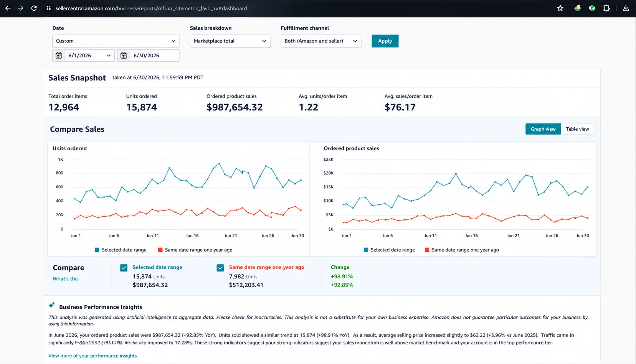Go forward using browser forward arrow
Screen dimensions: 636x364
(20, 8)
